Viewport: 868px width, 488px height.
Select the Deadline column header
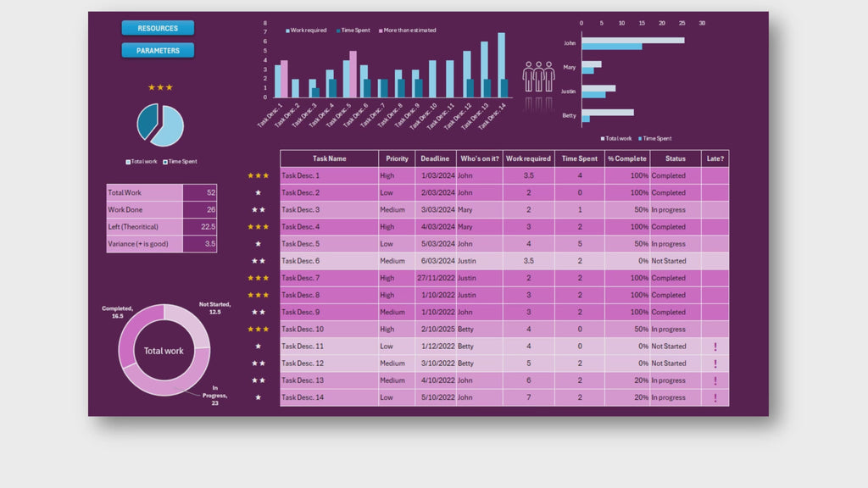point(435,158)
